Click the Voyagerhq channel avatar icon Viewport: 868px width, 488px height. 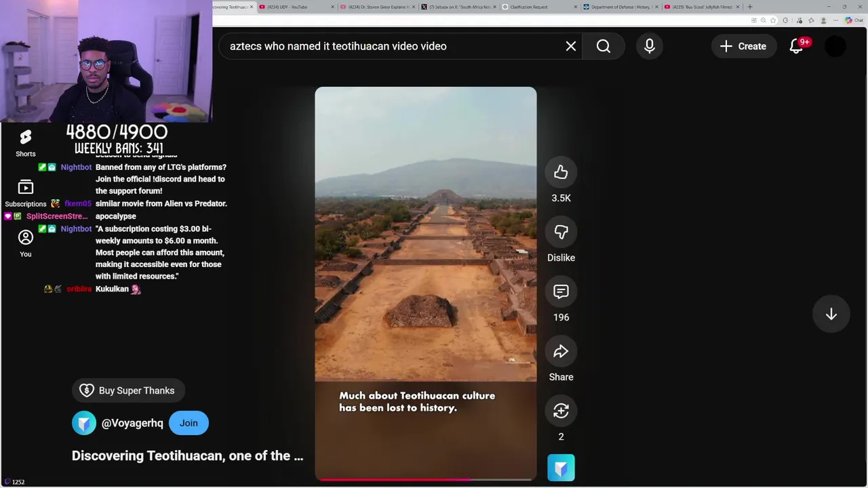[x=84, y=423]
